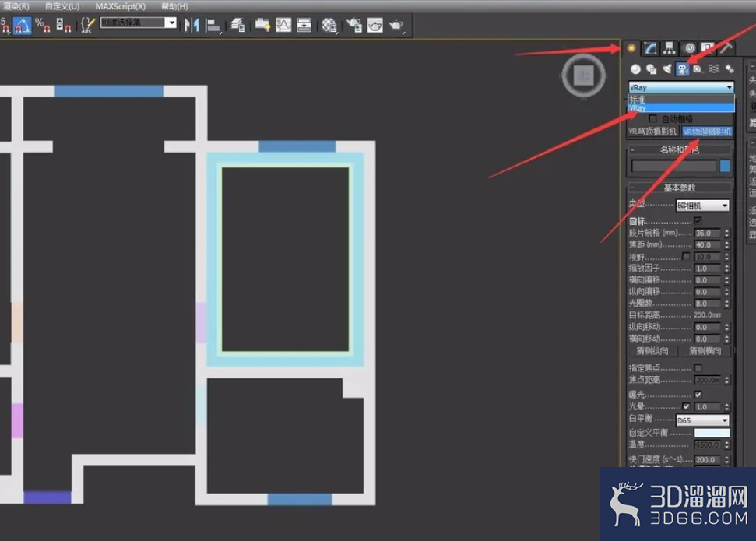The width and height of the screenshot is (756, 541).
Task: Select the Systems gears icon
Action: [x=730, y=69]
